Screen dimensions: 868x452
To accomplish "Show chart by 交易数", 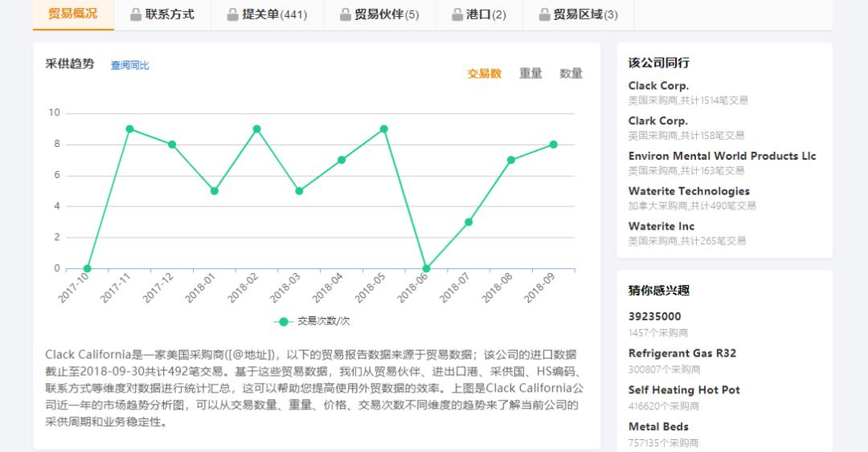I will point(485,74).
